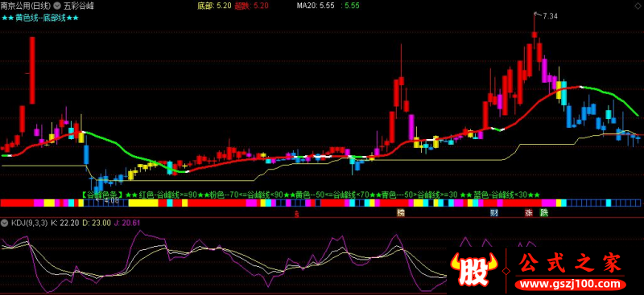Open the KDJ(9,3,3) indicator dropdown arrow
644x295 pixels.
[5, 223]
